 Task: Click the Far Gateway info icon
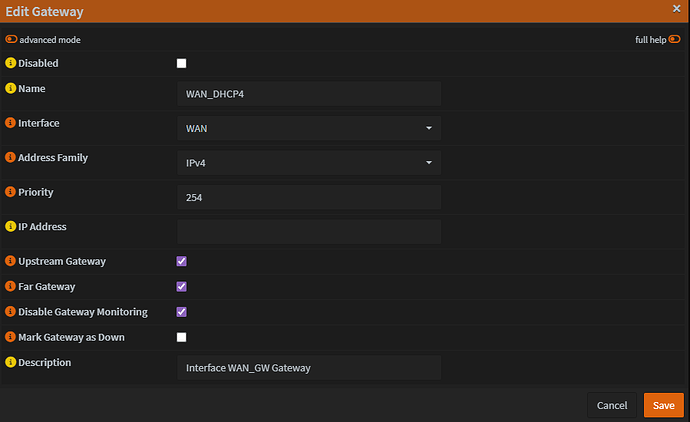coord(11,286)
